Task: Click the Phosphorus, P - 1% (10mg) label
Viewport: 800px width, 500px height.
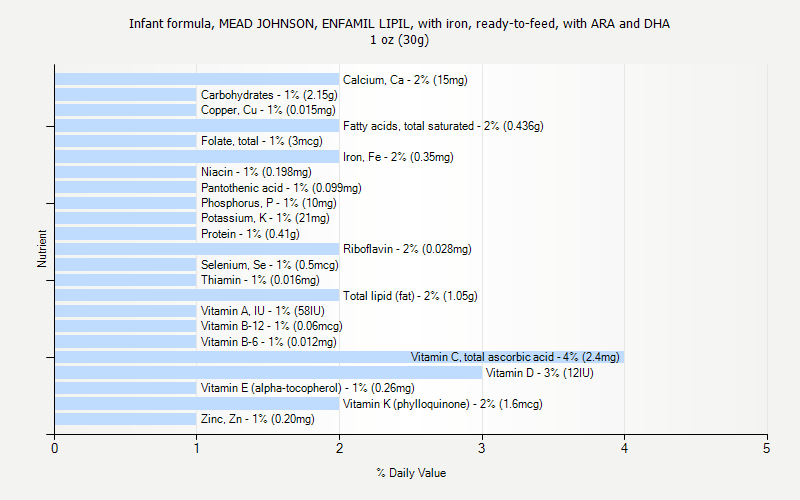Action: [x=269, y=203]
